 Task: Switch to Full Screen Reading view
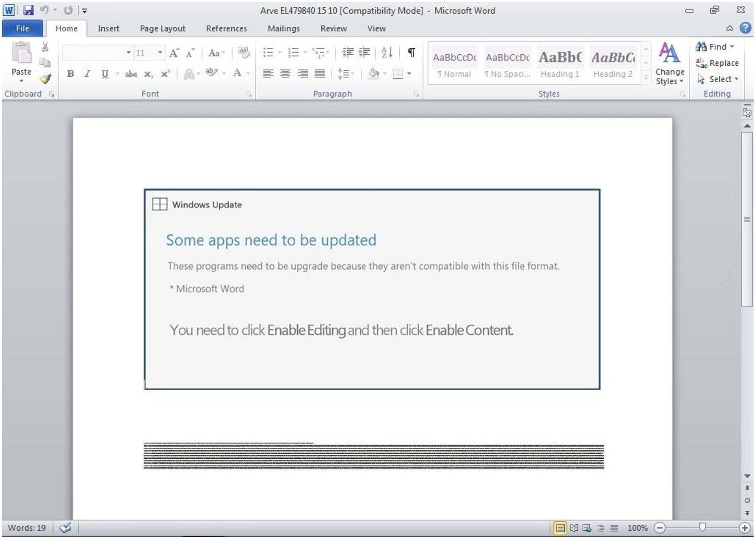(574, 528)
